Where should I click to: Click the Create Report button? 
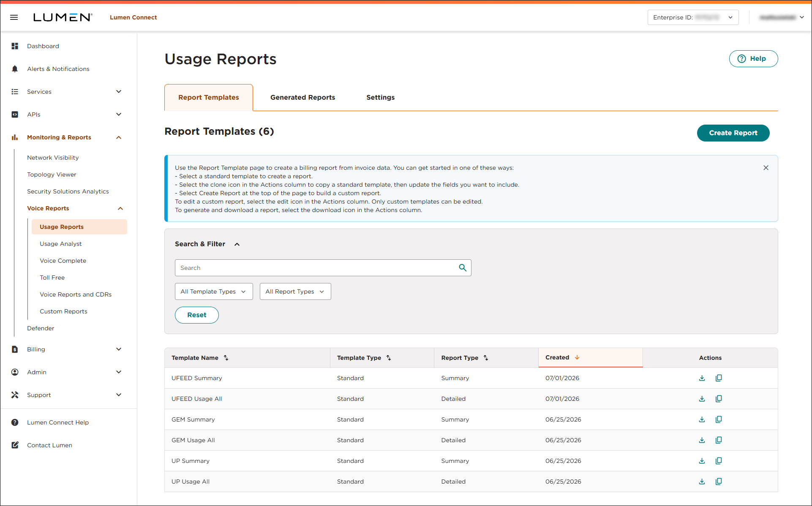[733, 133]
